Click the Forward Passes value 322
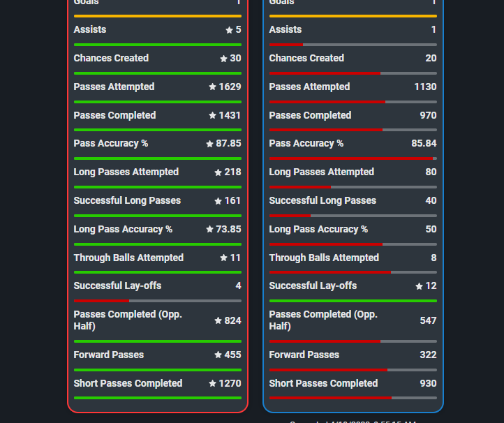Image resolution: width=504 pixels, height=423 pixels. click(428, 355)
